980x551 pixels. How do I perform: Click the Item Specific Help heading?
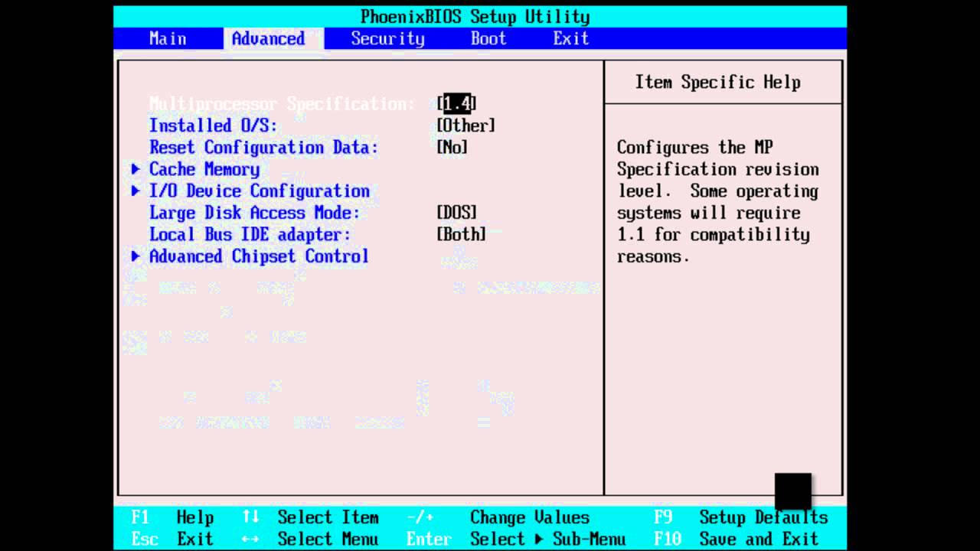(718, 82)
